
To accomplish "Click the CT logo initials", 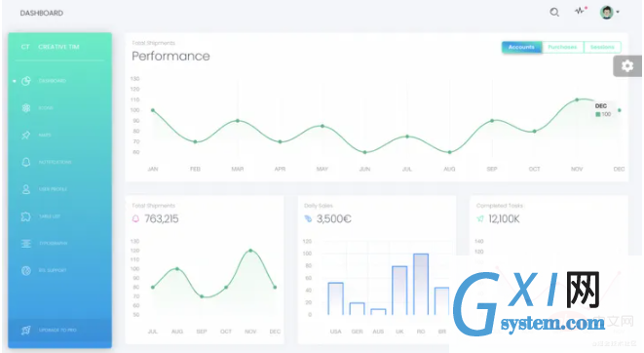I will [x=25, y=47].
